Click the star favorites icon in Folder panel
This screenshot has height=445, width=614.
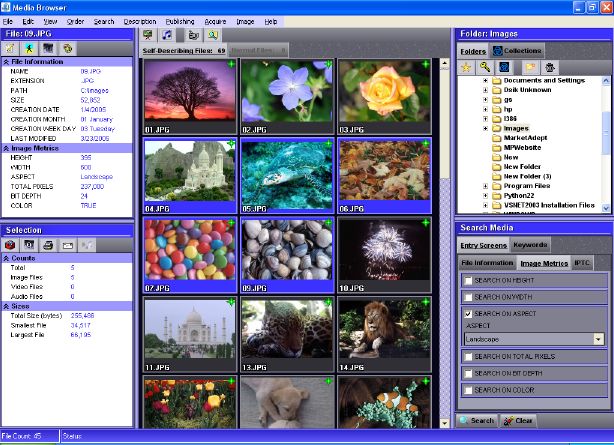(x=466, y=66)
